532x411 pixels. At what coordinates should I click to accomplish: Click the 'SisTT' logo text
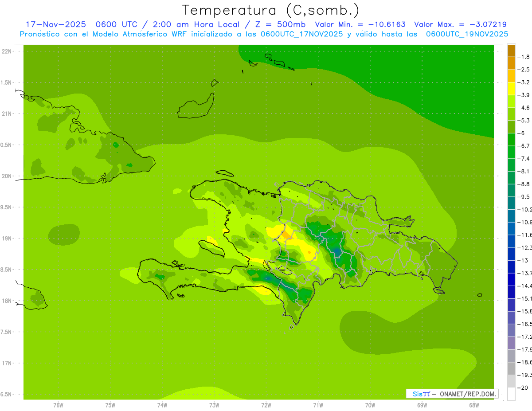tap(421, 394)
